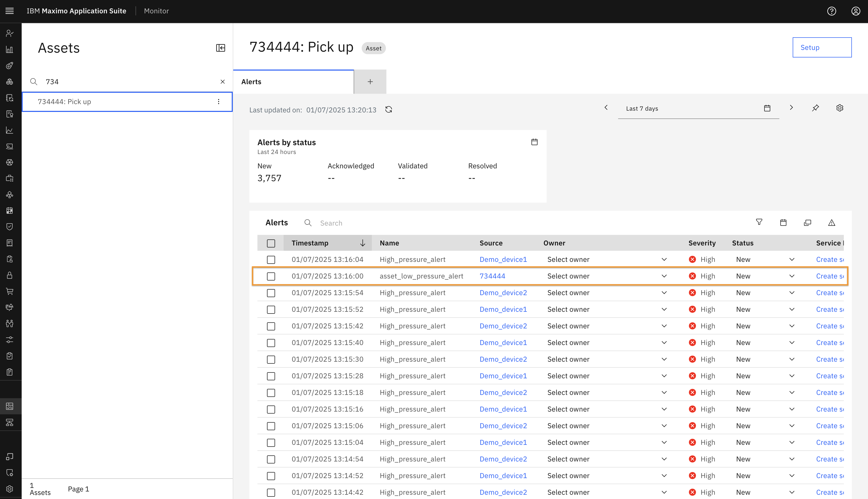Open the help icon in header

pos(831,11)
